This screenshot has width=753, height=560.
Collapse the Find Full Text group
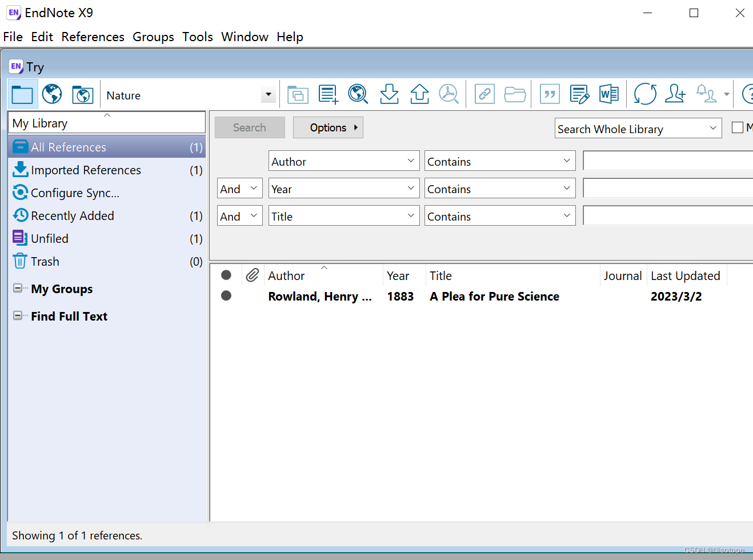pyautogui.click(x=18, y=315)
